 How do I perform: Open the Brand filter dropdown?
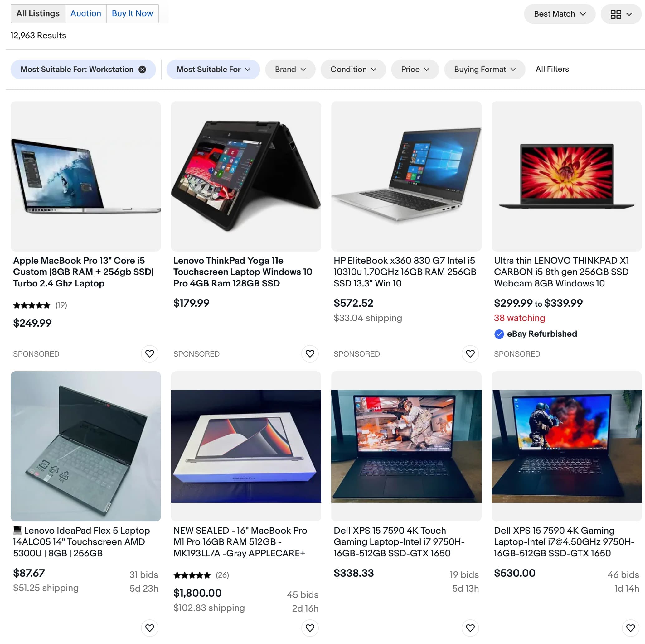(x=290, y=70)
